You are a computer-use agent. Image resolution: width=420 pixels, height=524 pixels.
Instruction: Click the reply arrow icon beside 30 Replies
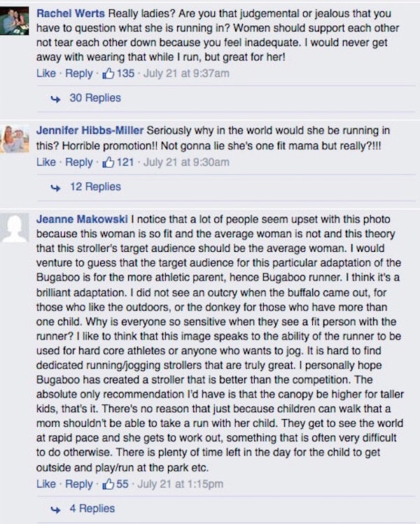55,99
